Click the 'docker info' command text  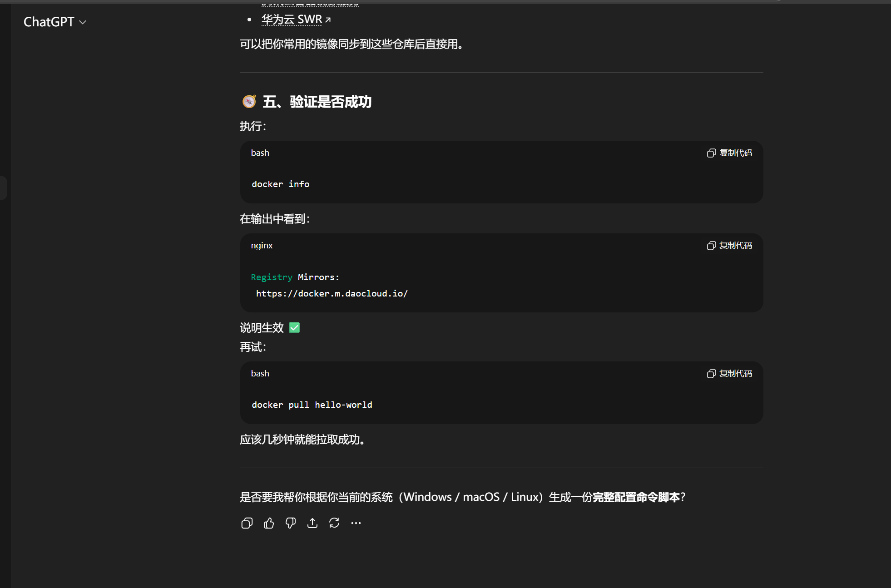point(281,184)
